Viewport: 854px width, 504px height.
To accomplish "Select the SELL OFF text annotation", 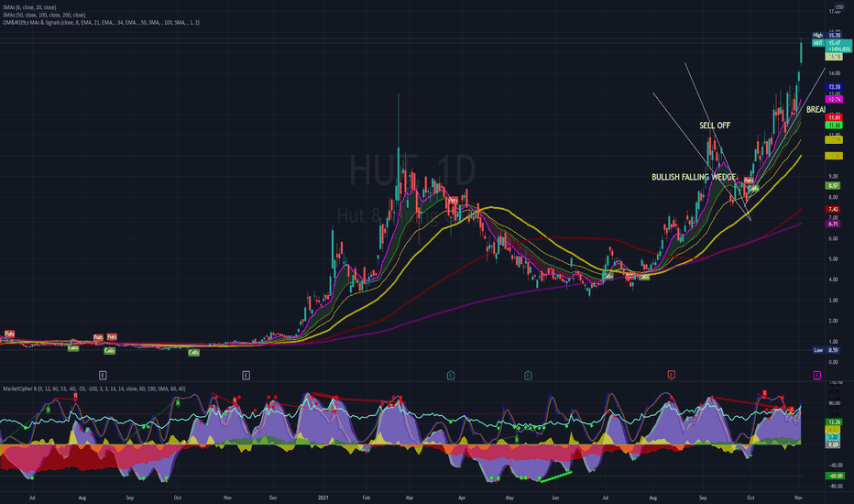I will click(x=715, y=126).
